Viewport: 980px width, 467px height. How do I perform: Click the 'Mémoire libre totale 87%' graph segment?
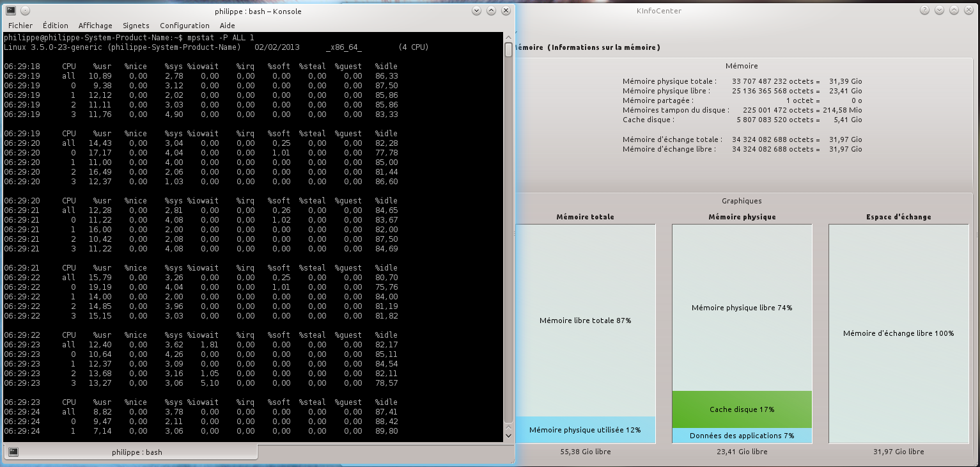(x=586, y=321)
